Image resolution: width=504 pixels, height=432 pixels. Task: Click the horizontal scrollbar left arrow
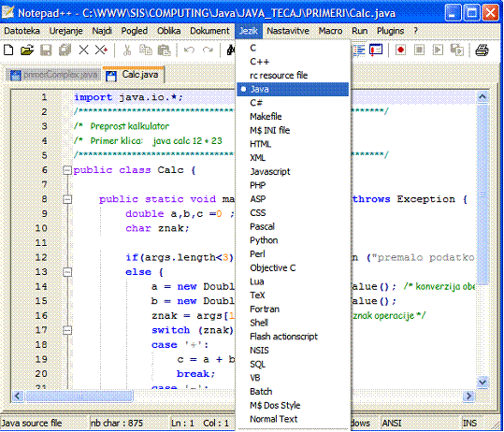tap(18, 396)
